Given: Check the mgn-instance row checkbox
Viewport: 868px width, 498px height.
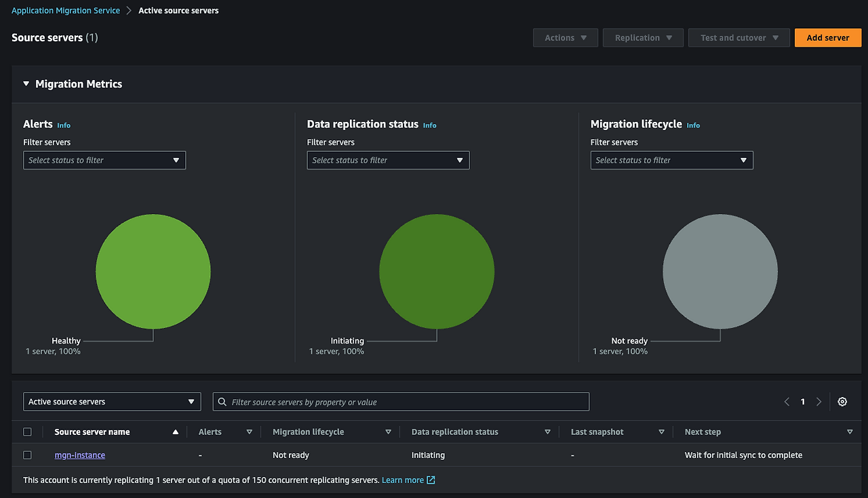Looking at the screenshot, I should coord(27,455).
